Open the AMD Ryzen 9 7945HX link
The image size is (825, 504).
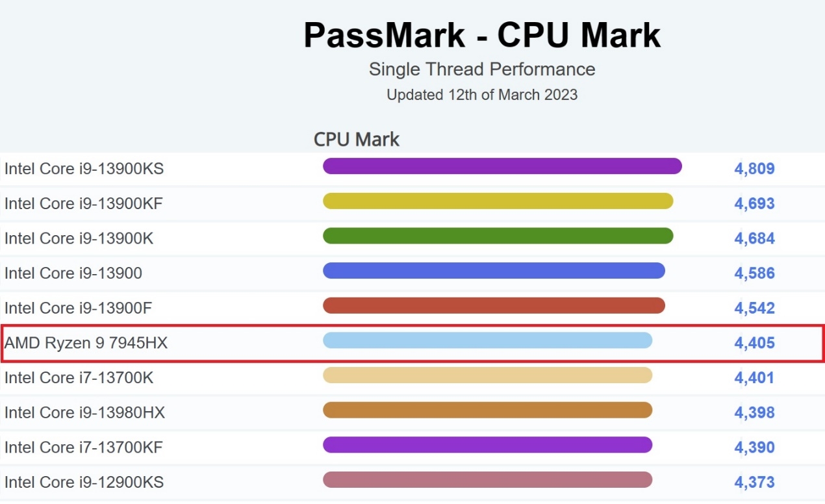[86, 343]
